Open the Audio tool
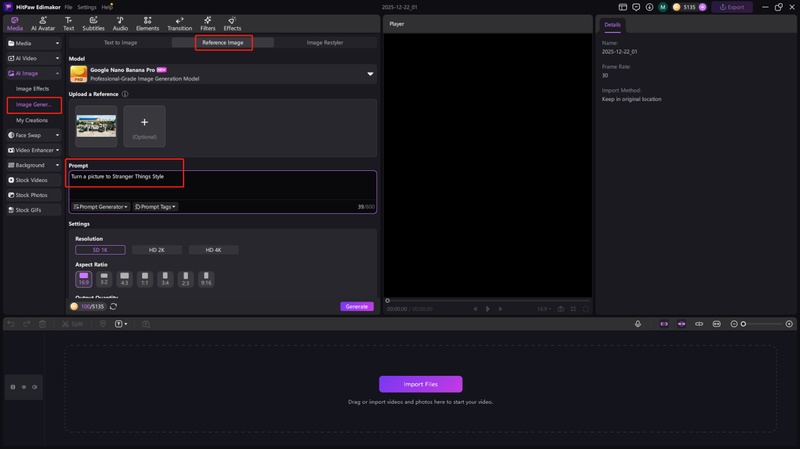 [x=120, y=23]
